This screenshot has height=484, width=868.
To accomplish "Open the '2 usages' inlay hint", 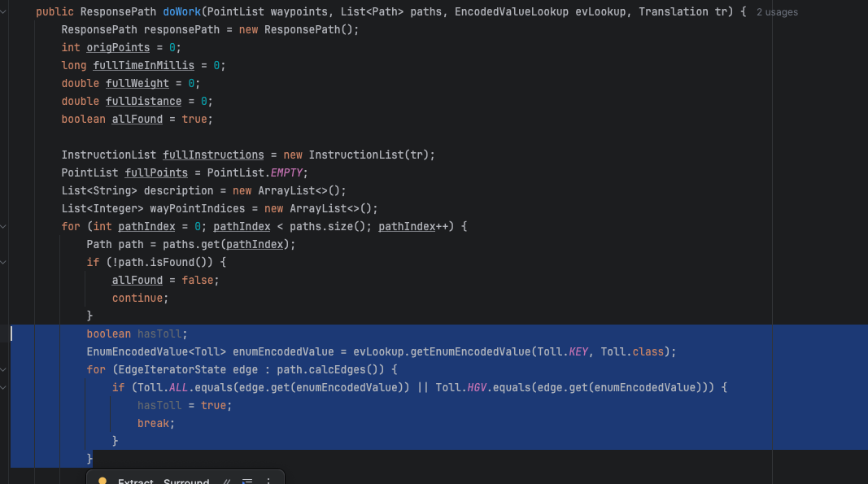I will click(x=777, y=12).
